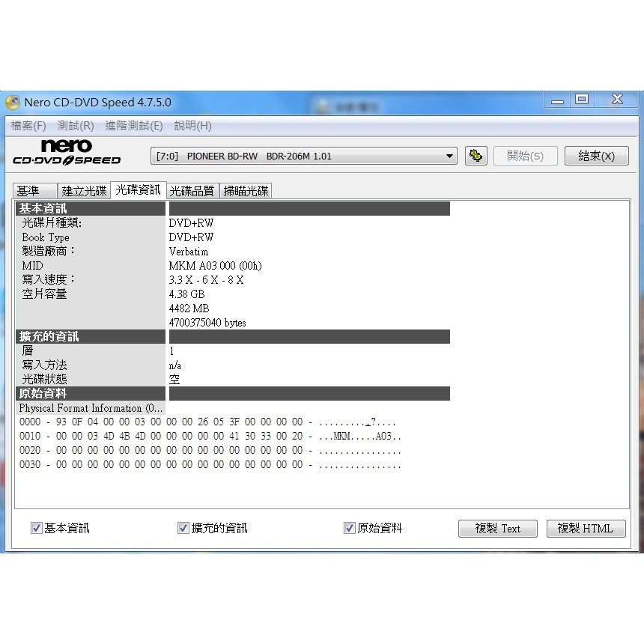This screenshot has width=644, height=644.
Task: Click the capacity value 4.38 GB
Action: click(x=187, y=294)
